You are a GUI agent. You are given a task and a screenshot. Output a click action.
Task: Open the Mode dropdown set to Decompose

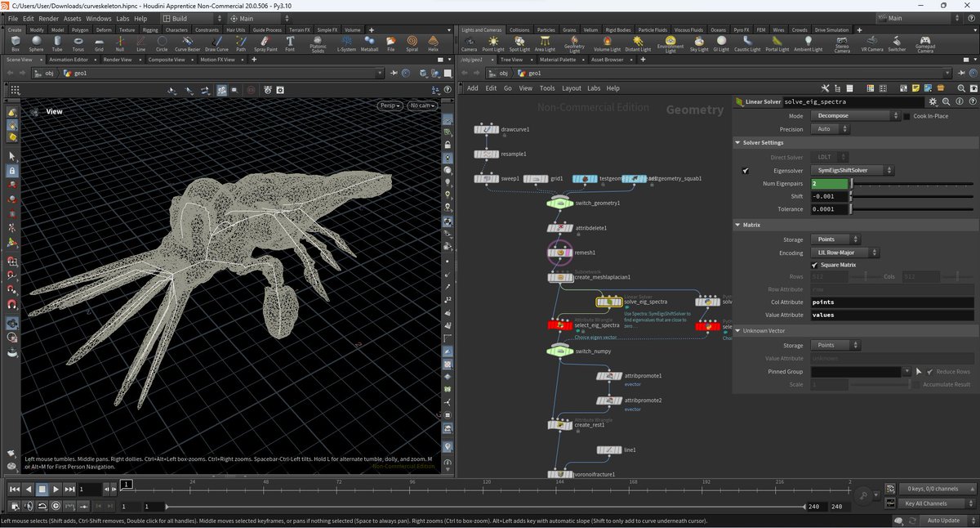coord(855,116)
